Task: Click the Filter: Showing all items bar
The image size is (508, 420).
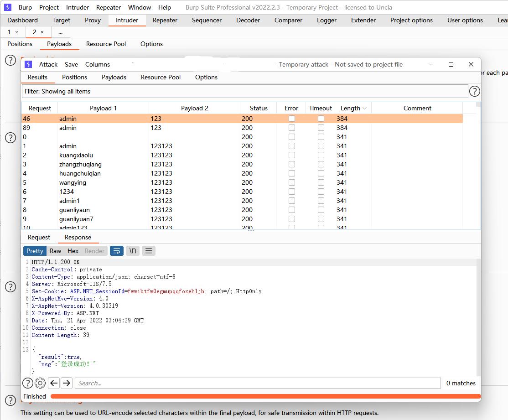Action: click(x=244, y=91)
